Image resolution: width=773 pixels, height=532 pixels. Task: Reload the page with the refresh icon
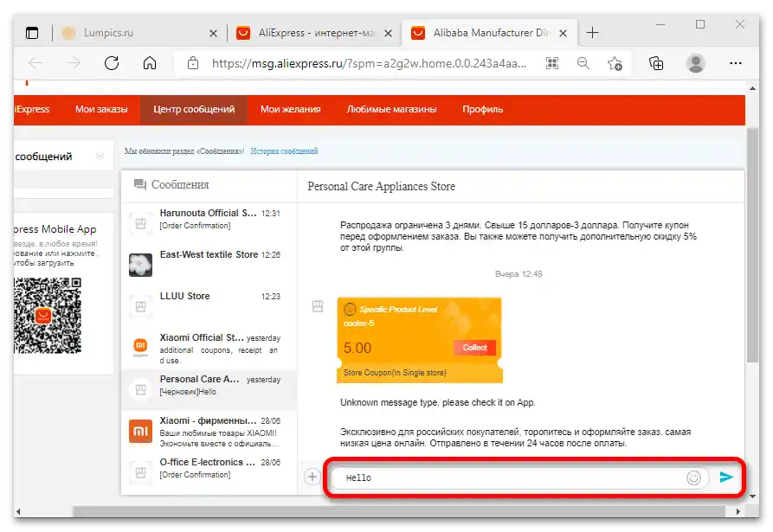click(112, 63)
